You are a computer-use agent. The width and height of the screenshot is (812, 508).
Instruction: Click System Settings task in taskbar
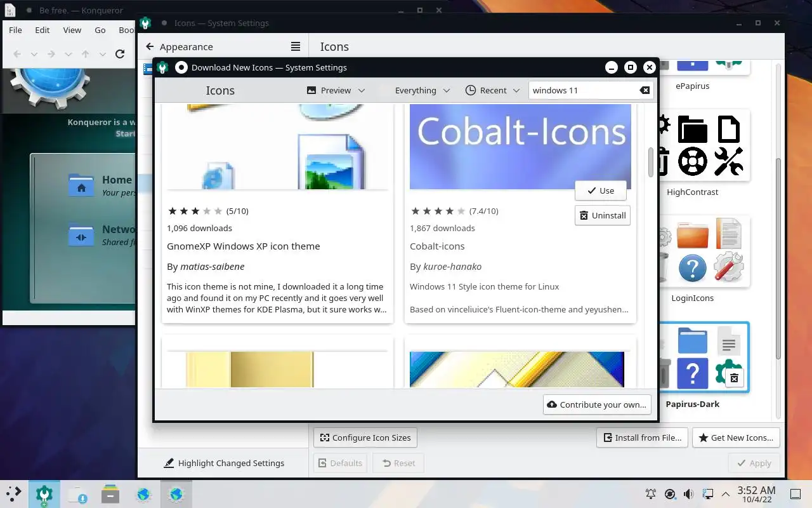point(44,494)
